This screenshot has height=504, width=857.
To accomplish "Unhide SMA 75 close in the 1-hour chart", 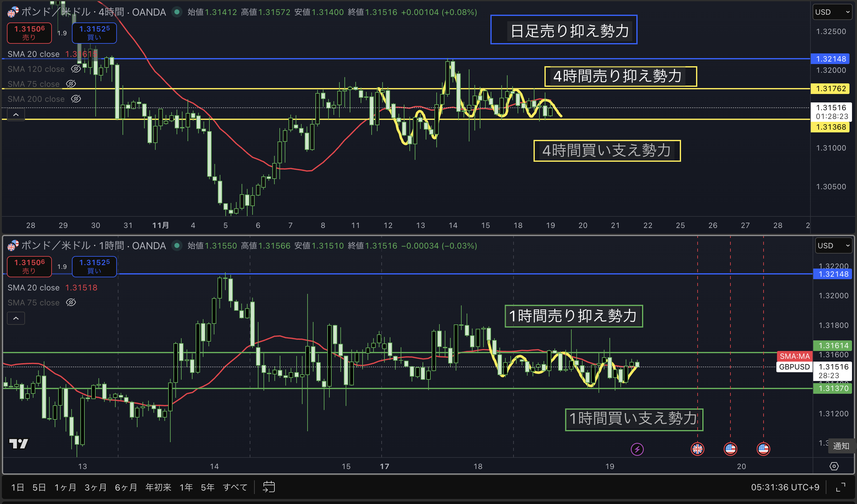I will (x=71, y=303).
